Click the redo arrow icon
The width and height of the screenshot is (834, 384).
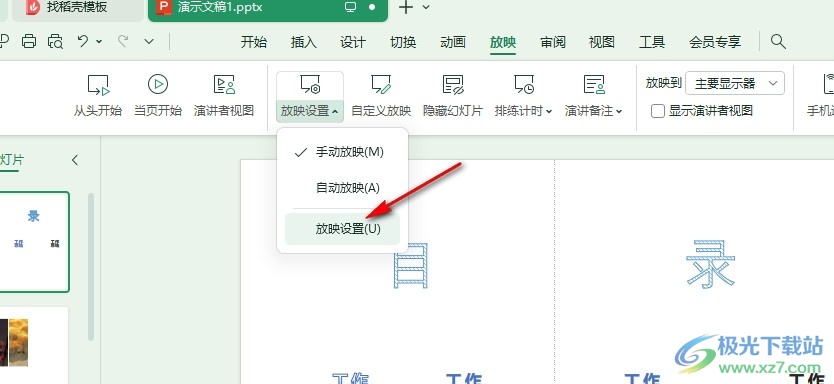point(123,41)
